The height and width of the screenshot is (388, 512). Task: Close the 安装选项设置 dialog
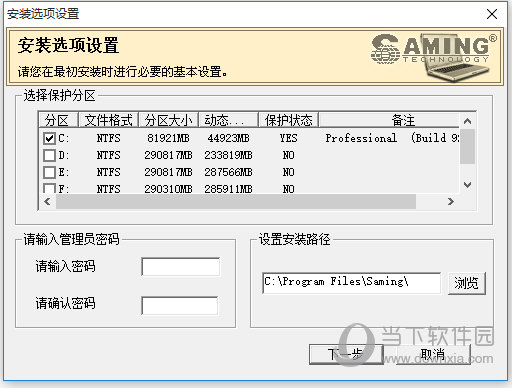tap(492, 14)
